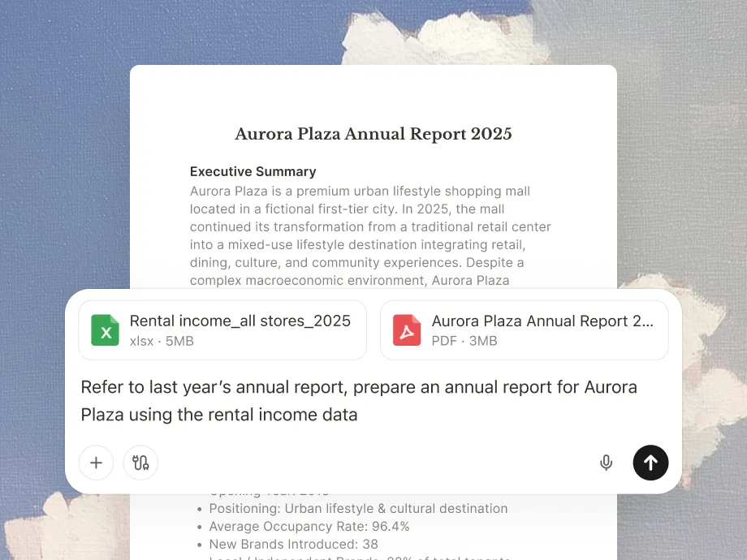Click the red PDF file icon
The height and width of the screenshot is (560, 747).
tap(407, 330)
